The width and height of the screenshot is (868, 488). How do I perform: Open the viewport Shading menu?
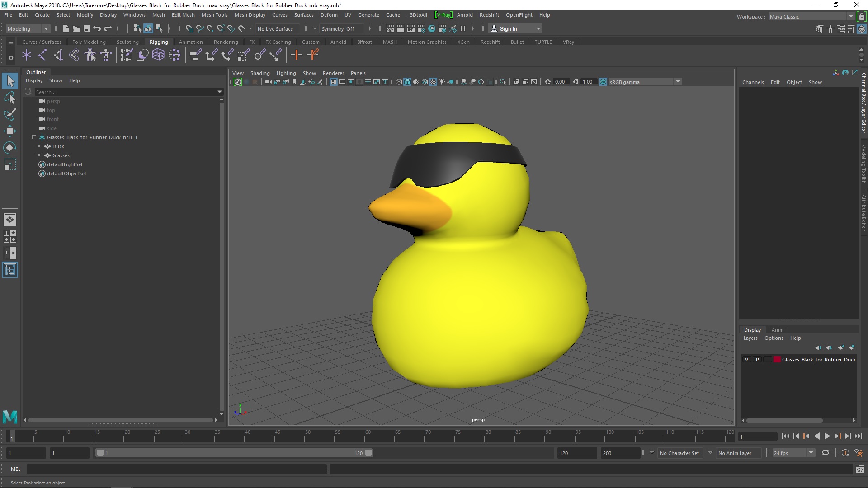260,73
